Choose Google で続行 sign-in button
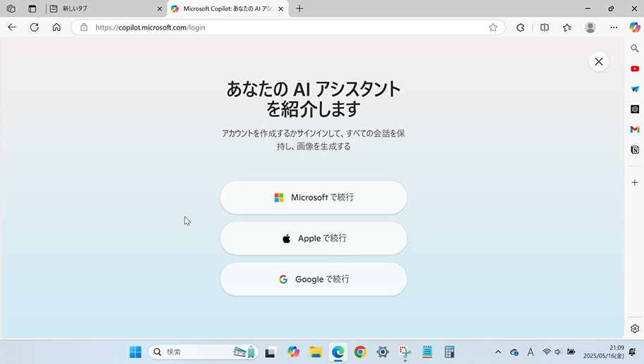 [314, 280]
